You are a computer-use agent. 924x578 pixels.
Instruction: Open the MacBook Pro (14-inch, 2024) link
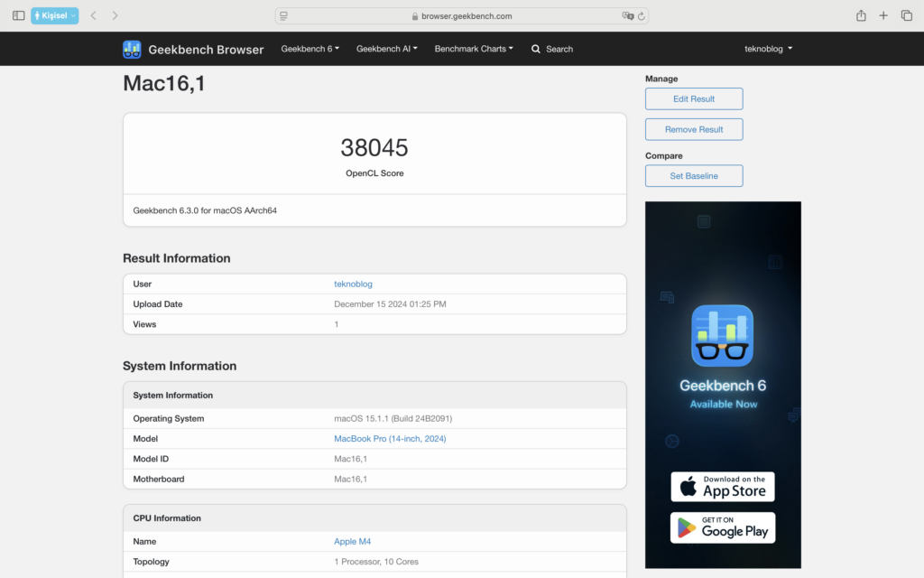pos(390,439)
